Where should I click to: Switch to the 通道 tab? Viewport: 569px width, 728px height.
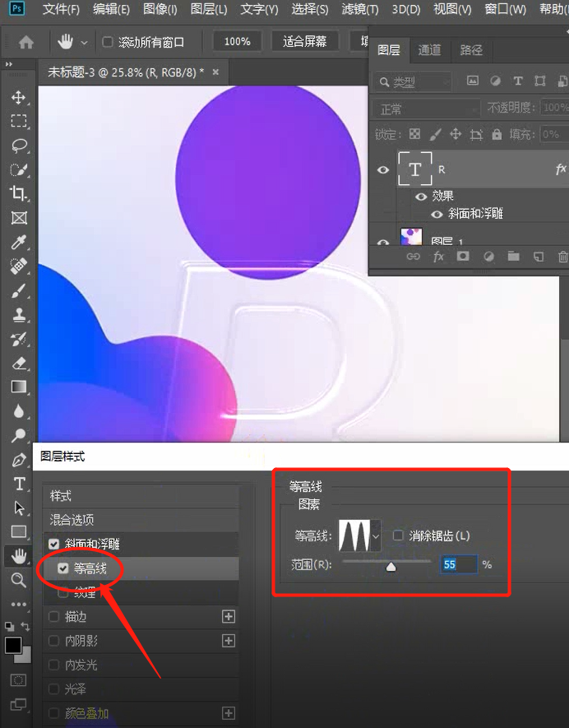point(429,50)
